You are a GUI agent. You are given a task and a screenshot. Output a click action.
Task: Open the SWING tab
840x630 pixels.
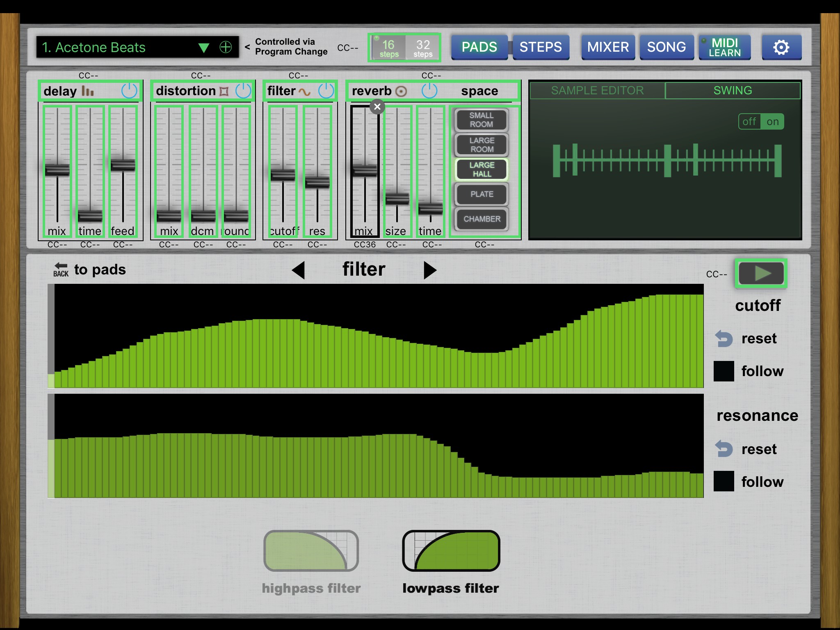(733, 91)
